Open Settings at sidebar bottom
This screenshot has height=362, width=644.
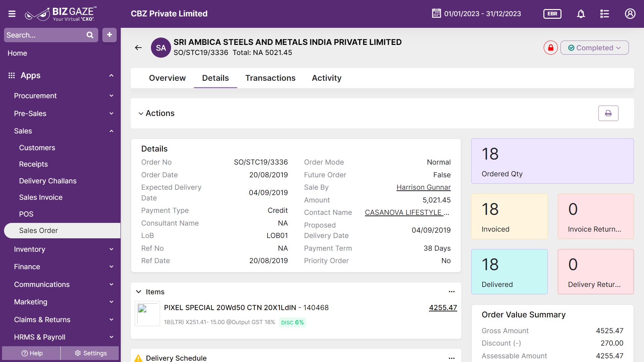coord(90,353)
